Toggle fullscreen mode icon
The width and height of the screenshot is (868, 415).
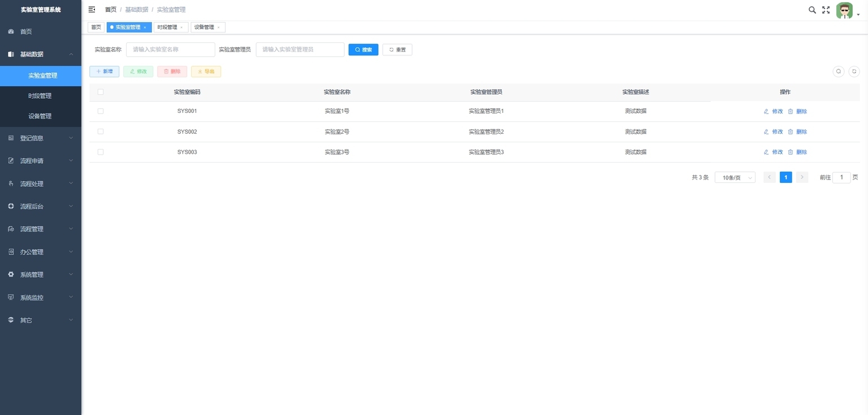pos(826,10)
